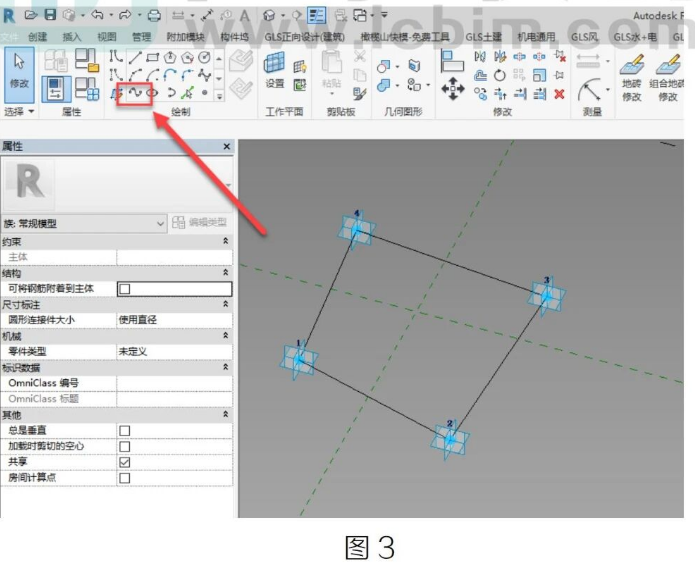Select the Rectangle draw tool
The image size is (695, 568).
[x=152, y=57]
